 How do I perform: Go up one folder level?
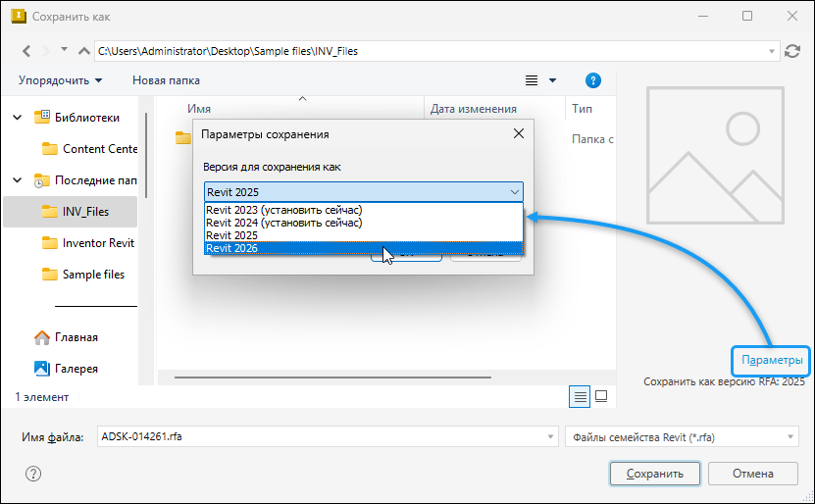coord(83,51)
